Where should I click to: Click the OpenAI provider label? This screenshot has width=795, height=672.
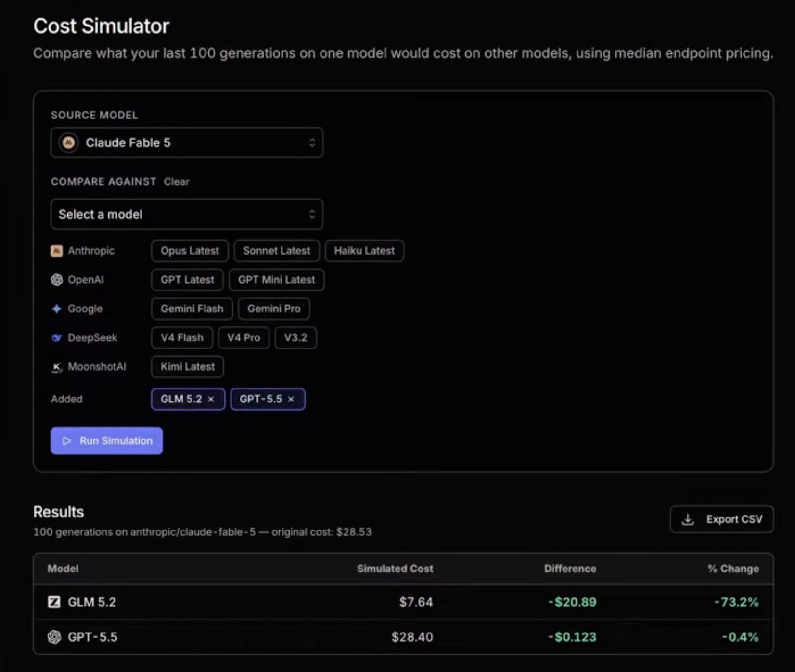tap(86, 280)
